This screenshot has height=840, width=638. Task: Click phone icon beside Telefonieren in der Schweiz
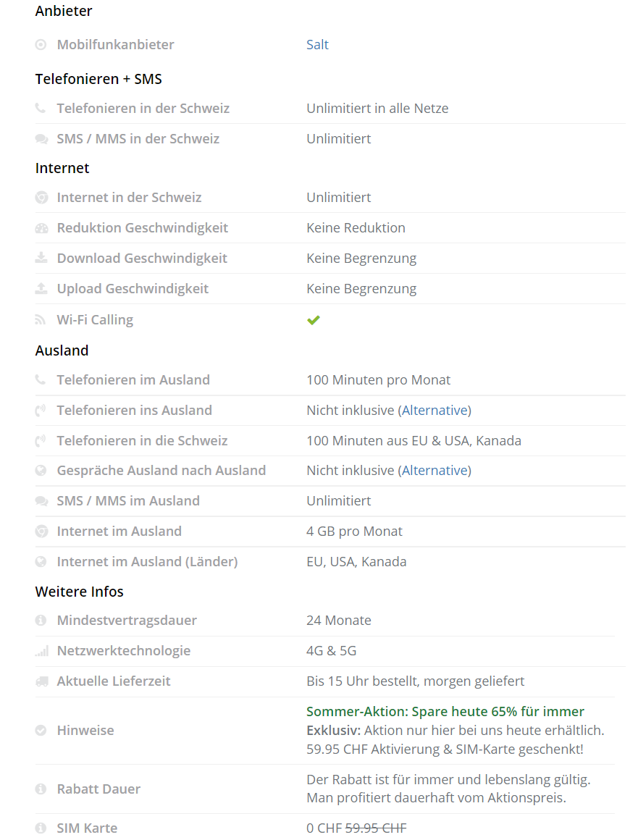41,109
